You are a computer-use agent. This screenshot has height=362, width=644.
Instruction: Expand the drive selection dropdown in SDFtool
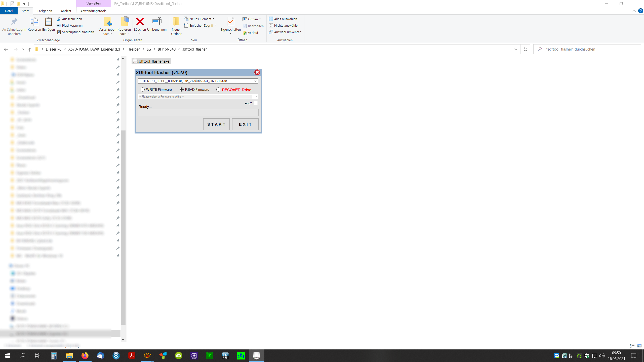tap(256, 81)
